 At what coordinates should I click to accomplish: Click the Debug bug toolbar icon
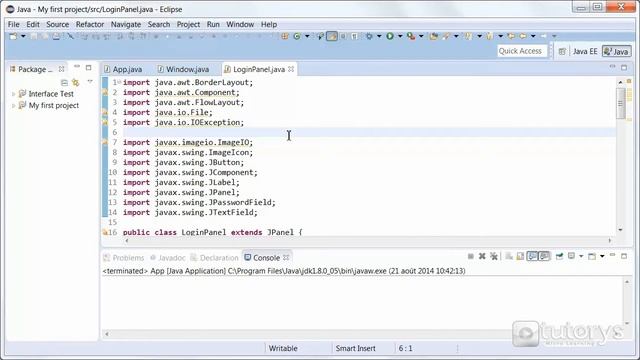point(369,36)
